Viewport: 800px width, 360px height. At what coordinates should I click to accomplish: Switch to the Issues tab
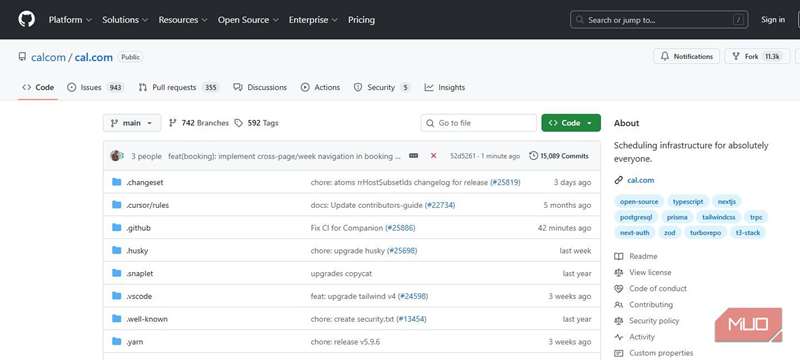click(x=95, y=87)
